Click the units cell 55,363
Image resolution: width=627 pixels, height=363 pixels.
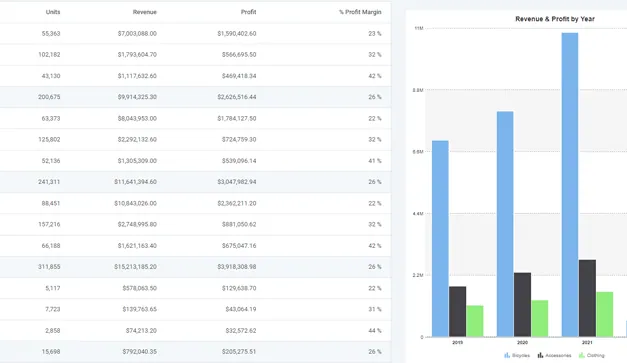coord(51,34)
